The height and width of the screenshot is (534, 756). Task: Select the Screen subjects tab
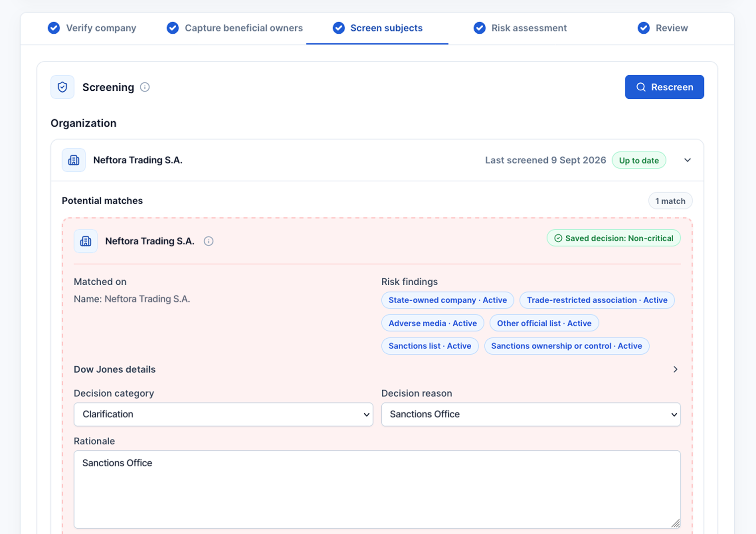click(377, 28)
